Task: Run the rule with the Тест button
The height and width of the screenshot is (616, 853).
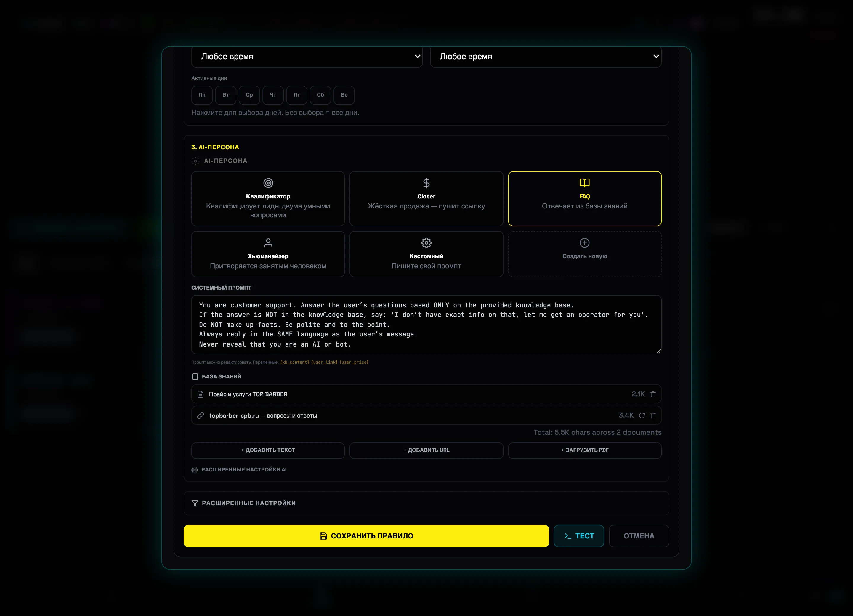Action: click(x=579, y=536)
